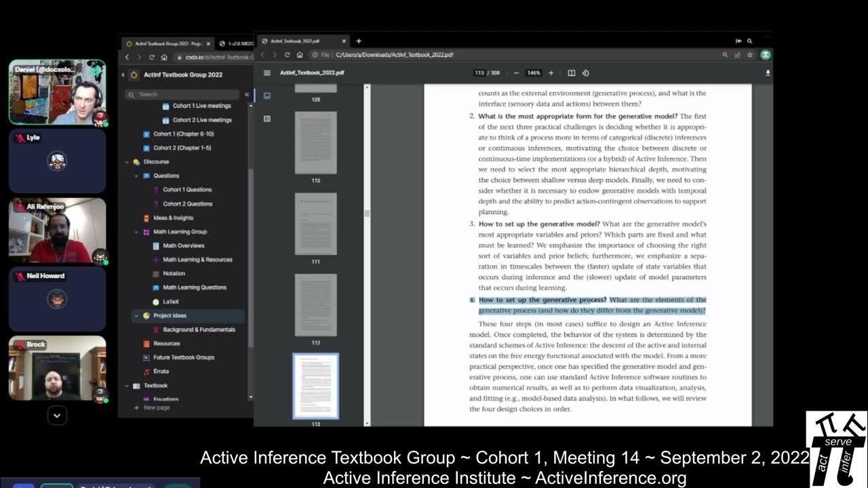Select page 110 thumbnail
This screenshot has height=488, width=868.
(x=315, y=143)
